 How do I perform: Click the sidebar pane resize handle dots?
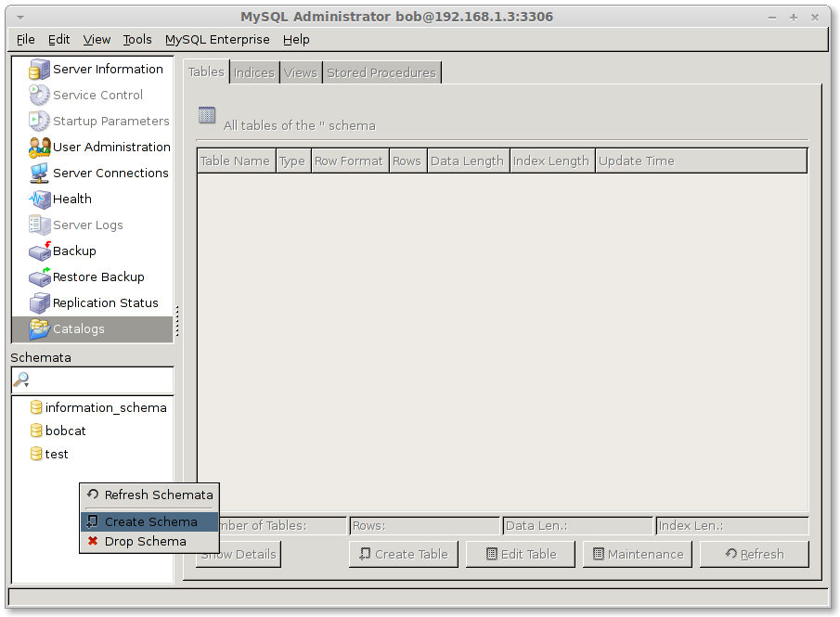177,321
